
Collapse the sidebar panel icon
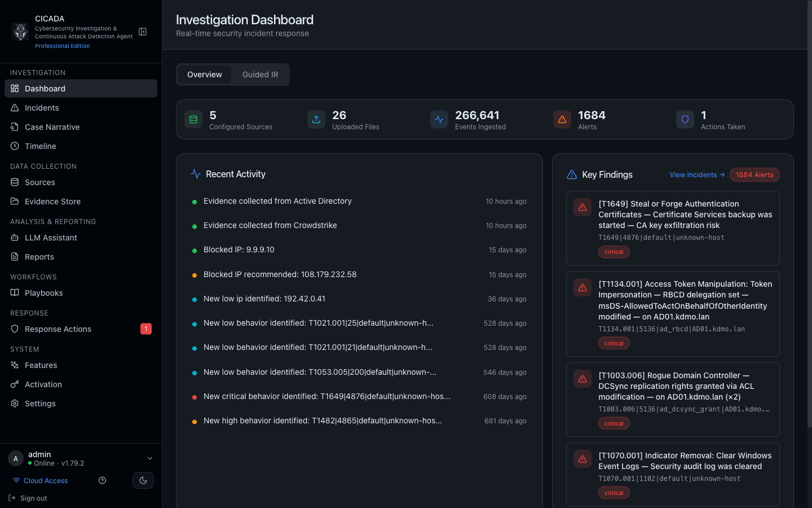143,32
